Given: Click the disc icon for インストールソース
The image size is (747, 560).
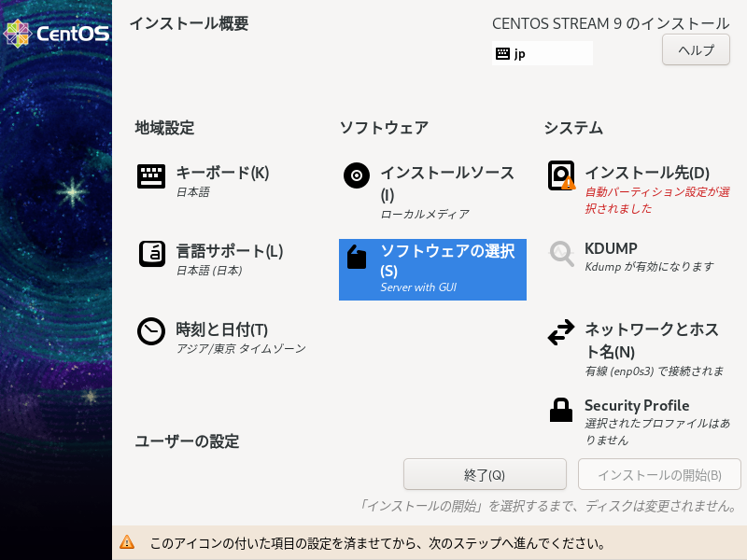Looking at the screenshot, I should [357, 175].
